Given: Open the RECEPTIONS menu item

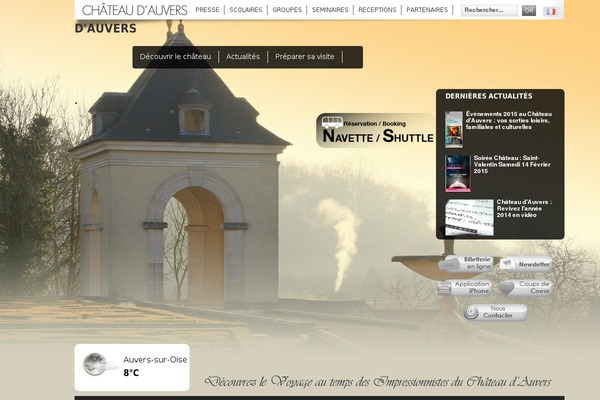Looking at the screenshot, I should pos(377,10).
